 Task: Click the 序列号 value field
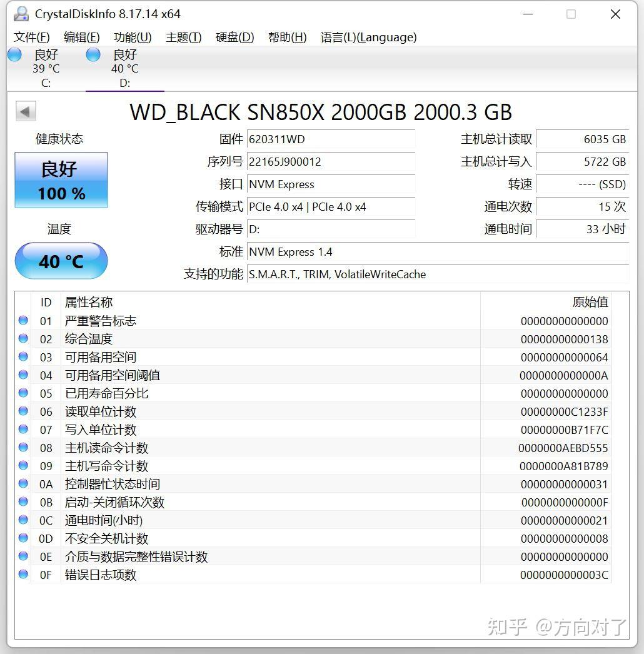click(331, 161)
